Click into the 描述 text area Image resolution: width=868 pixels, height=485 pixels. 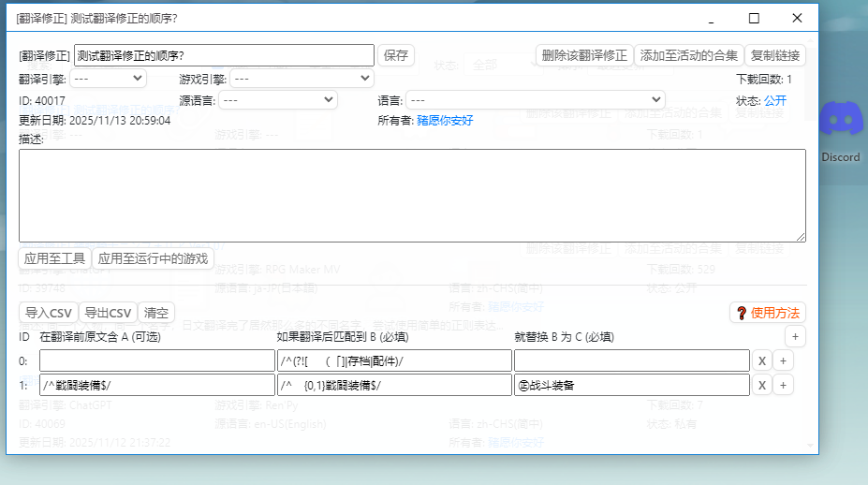(x=412, y=195)
